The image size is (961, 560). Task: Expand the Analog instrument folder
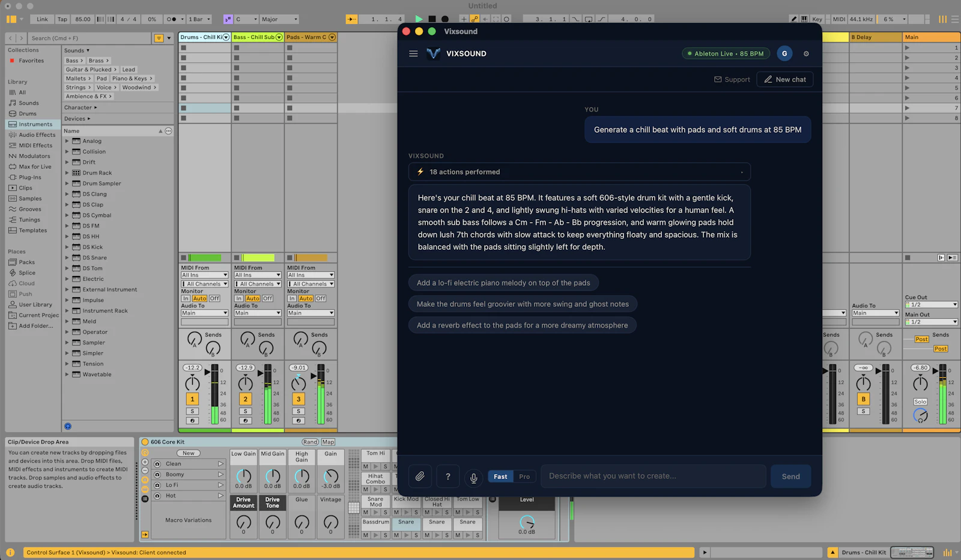click(x=67, y=141)
